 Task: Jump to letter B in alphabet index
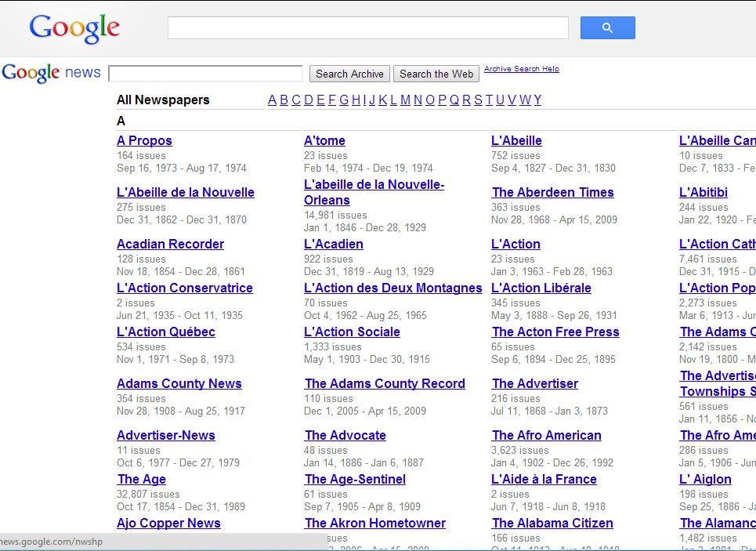tap(284, 100)
